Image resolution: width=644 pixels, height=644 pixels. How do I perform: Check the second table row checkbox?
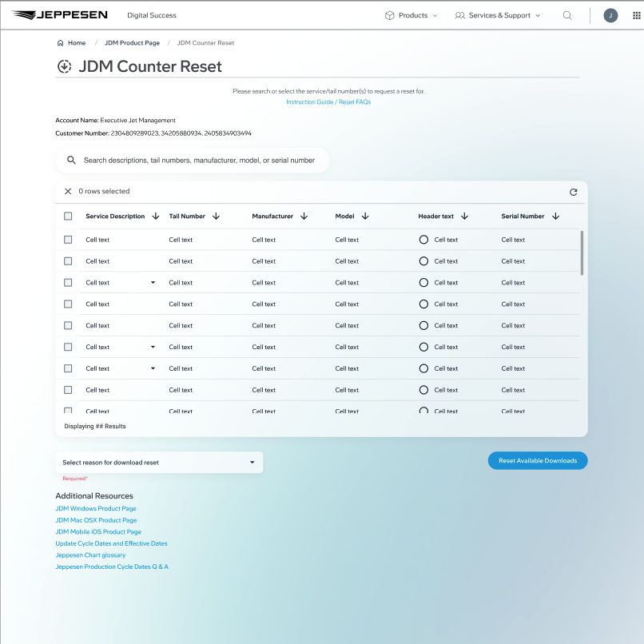pyautogui.click(x=68, y=261)
